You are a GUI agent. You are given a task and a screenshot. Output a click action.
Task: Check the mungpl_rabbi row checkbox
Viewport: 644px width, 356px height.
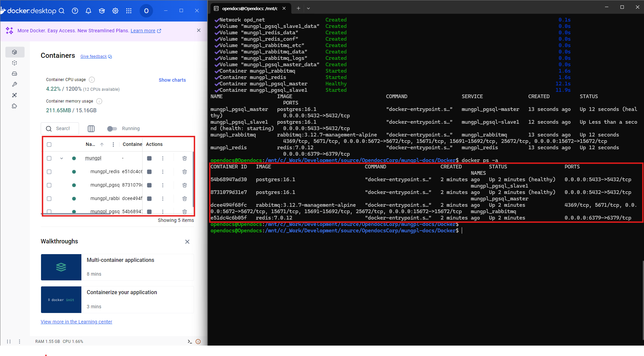(49, 199)
